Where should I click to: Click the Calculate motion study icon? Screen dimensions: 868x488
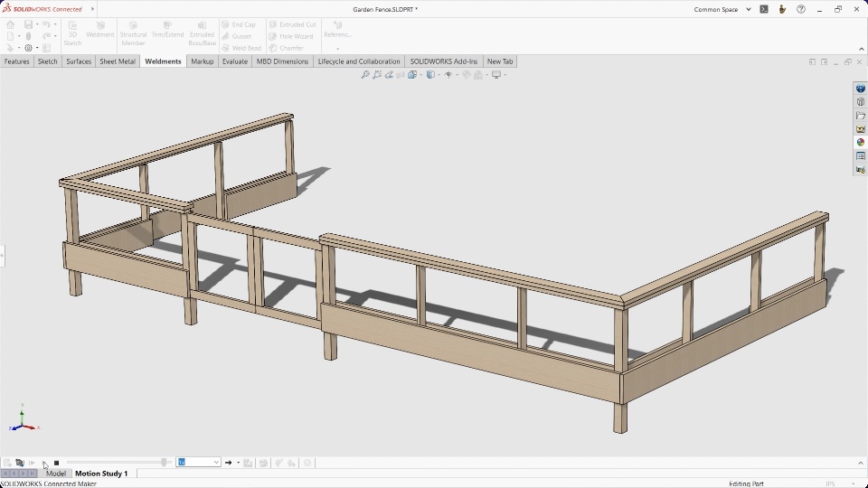(x=7, y=463)
